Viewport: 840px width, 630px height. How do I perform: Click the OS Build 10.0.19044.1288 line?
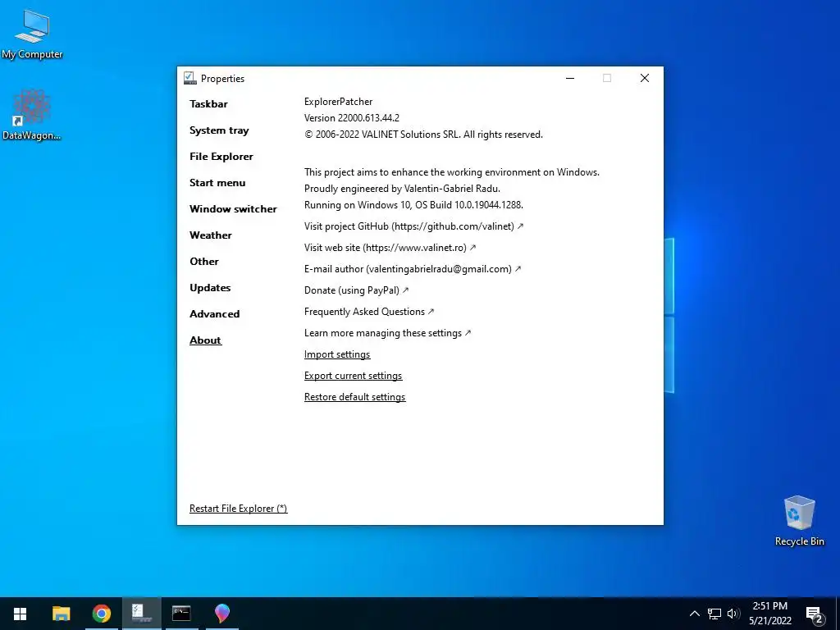[413, 204]
